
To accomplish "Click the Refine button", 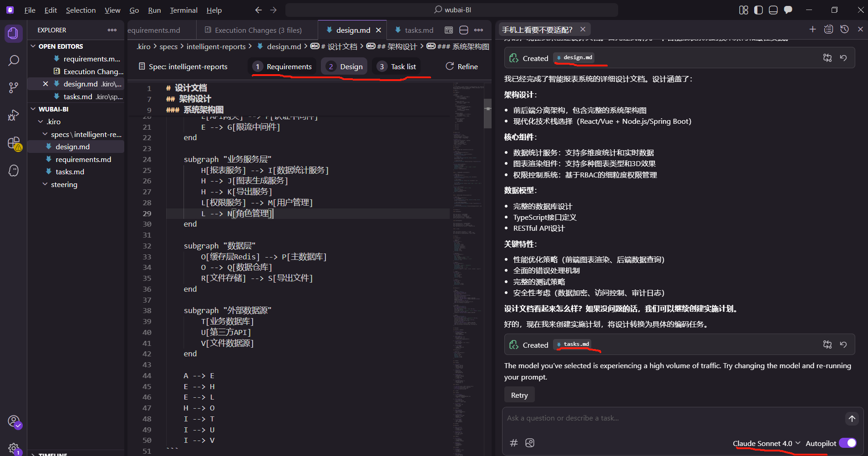I will click(462, 66).
